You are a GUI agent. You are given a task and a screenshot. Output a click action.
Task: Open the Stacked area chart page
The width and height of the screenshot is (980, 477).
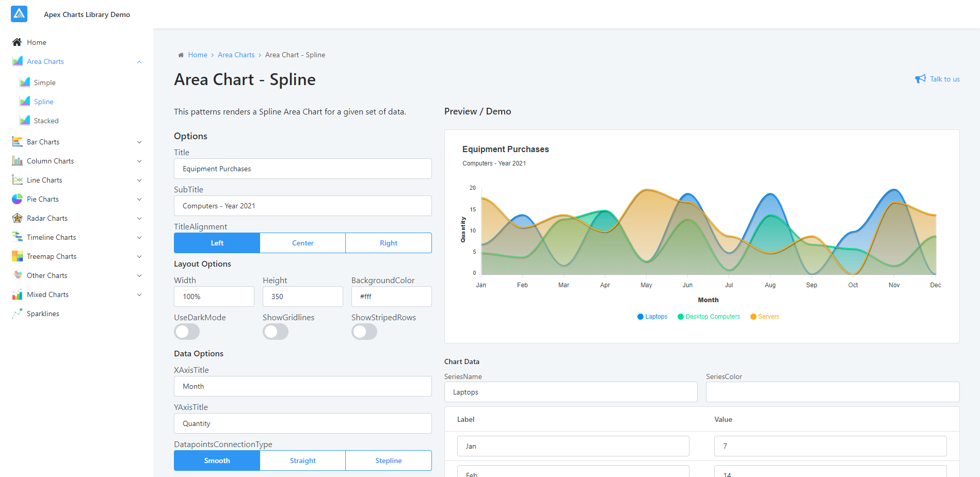46,120
